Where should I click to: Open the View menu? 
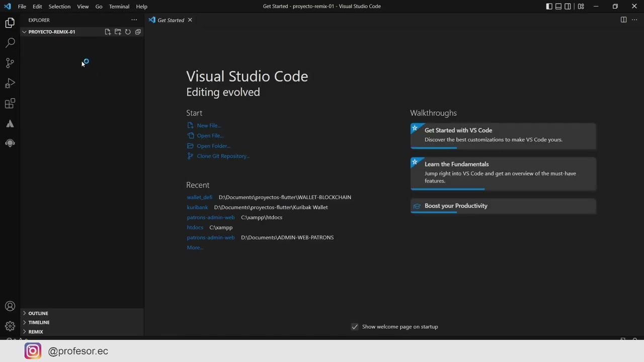pos(83,7)
